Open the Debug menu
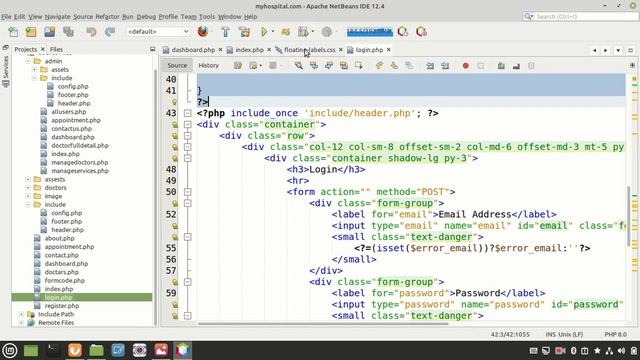The height and width of the screenshot is (360, 640). [x=146, y=17]
